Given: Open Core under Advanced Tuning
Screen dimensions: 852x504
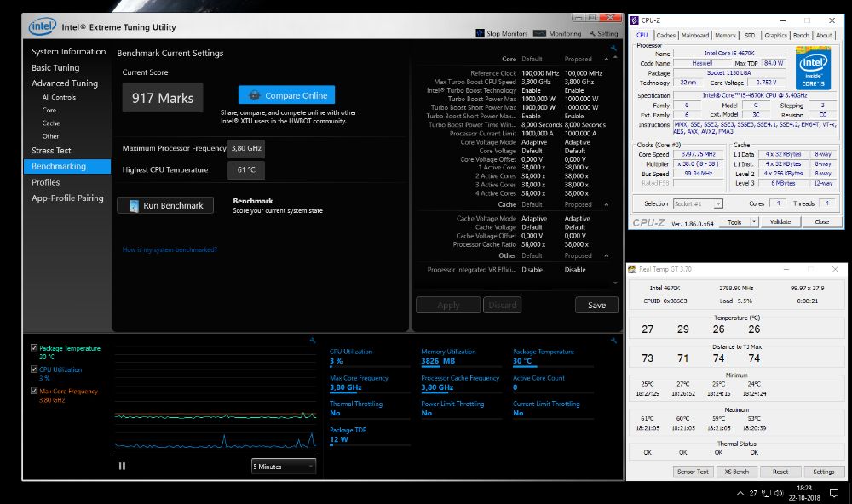Looking at the screenshot, I should (x=49, y=111).
